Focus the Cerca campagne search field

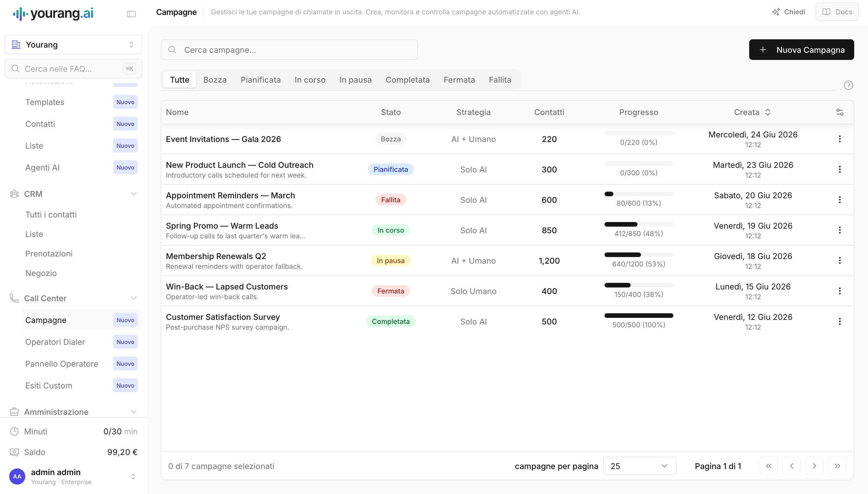[289, 50]
